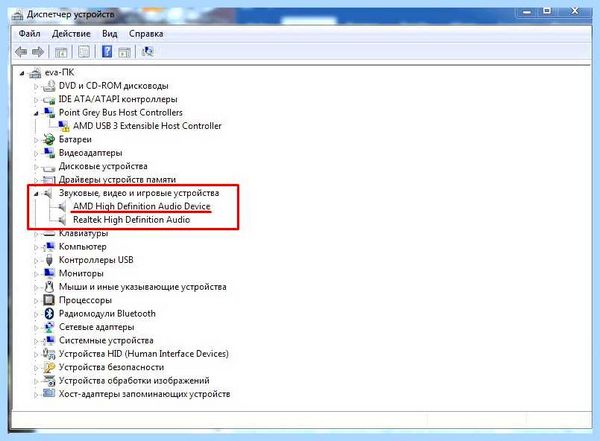Image resolution: width=600 pixels, height=441 pixels.
Task: Maximize the Диспетчер устройств window
Action: point(547,11)
